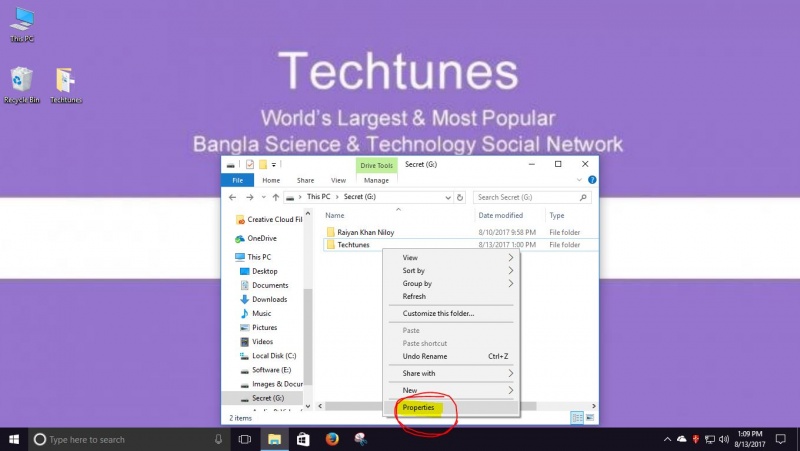Choose Refresh from the context menu
The image size is (800, 451).
coord(452,296)
